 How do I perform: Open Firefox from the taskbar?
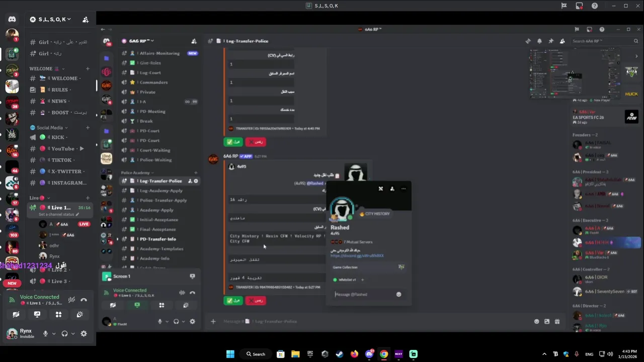354,354
